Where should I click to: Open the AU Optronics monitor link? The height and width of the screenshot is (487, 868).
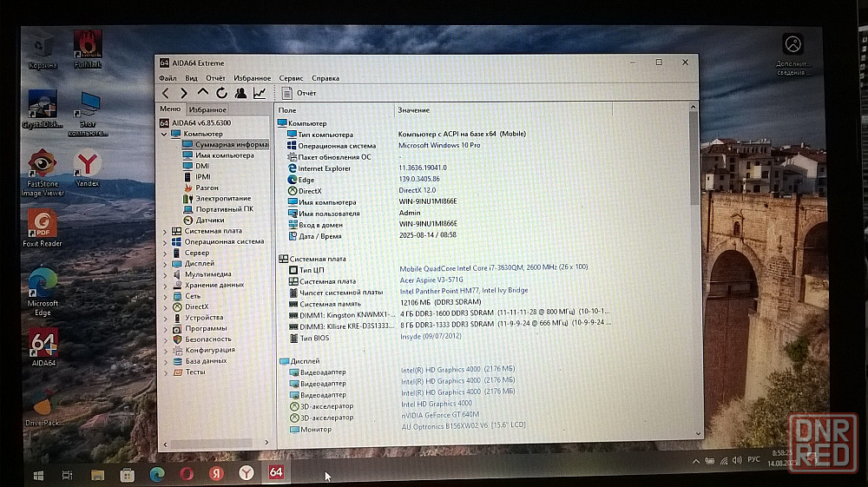click(464, 425)
